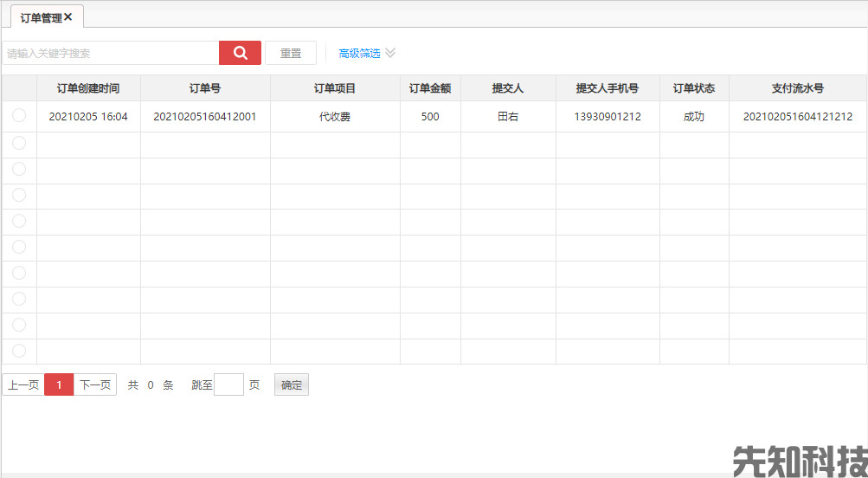Click the red magnifier search button
This screenshot has width=868, height=478.
(x=240, y=53)
